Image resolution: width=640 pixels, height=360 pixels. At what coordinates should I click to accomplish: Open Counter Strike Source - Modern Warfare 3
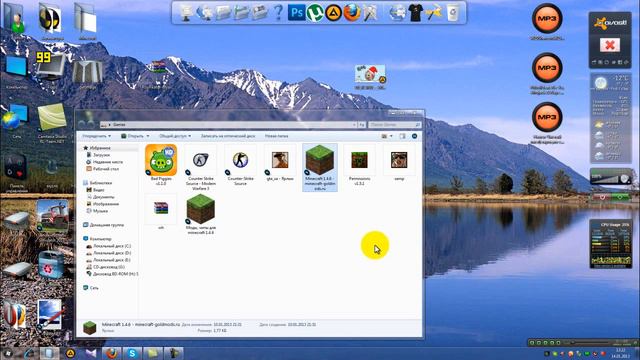coord(200,168)
